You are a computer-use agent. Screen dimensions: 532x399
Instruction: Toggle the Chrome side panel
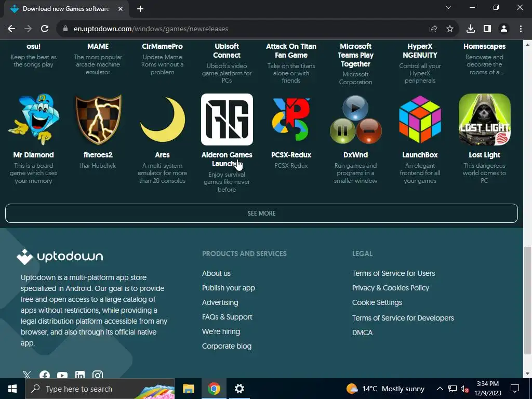pyautogui.click(x=487, y=29)
